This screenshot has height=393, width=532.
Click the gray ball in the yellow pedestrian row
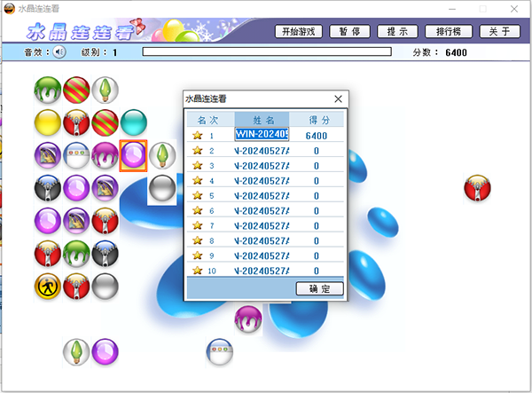click(x=106, y=287)
